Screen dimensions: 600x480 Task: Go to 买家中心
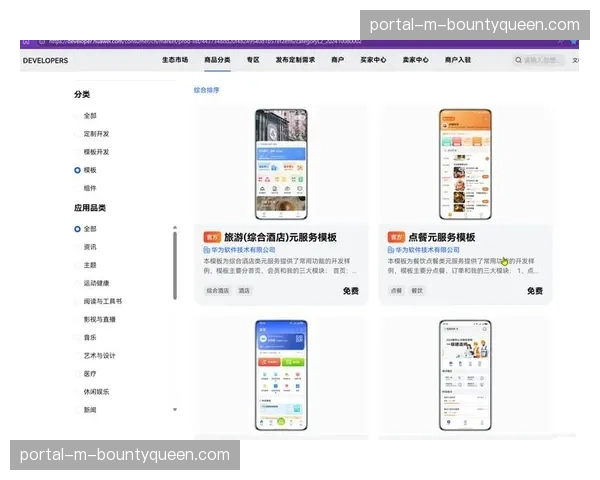373,60
